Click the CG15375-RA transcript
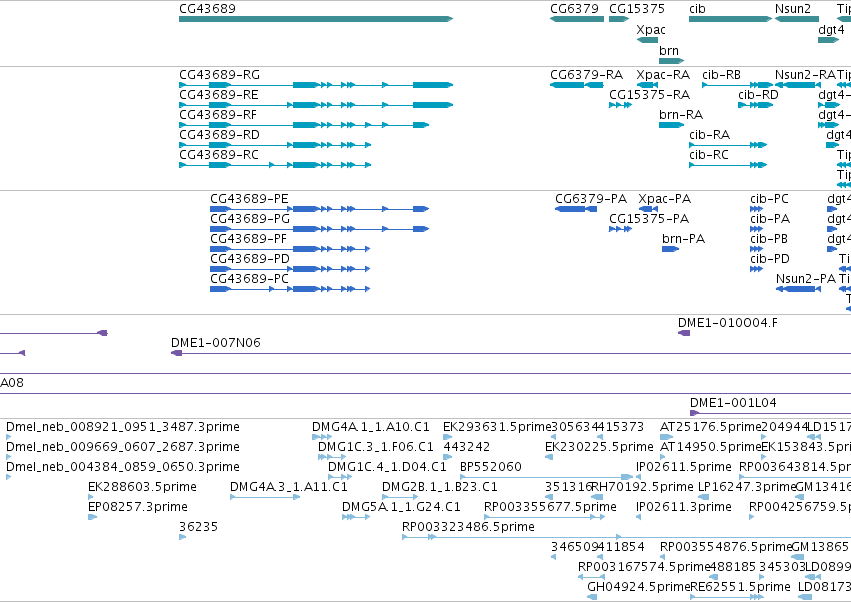The height and width of the screenshot is (602, 851). (x=620, y=105)
